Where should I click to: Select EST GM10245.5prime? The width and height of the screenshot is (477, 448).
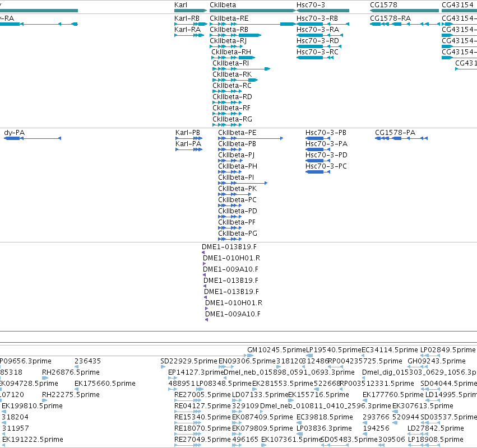click(276, 350)
